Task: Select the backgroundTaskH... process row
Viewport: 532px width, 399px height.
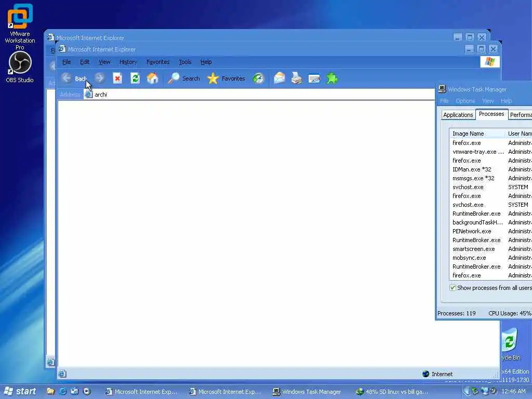Action: 490,222
